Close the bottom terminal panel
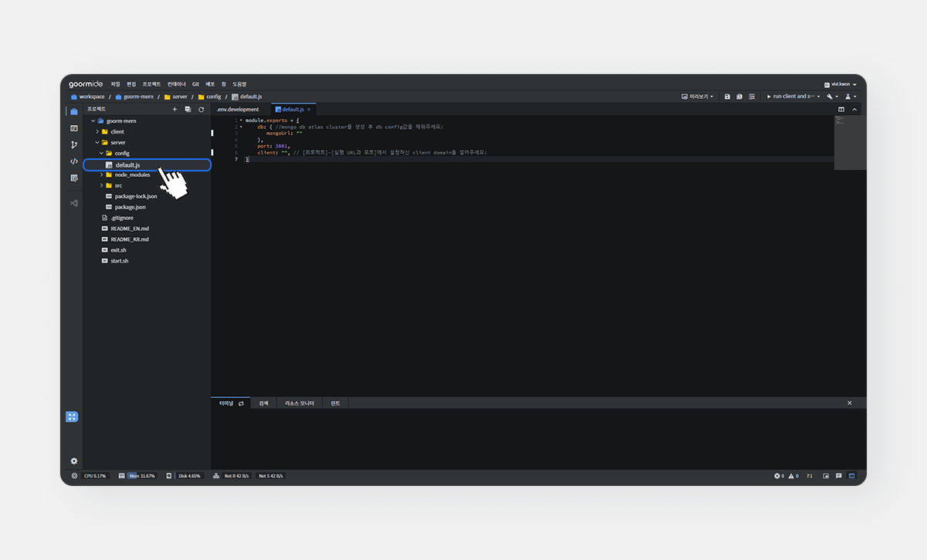This screenshot has height=560, width=927. [x=850, y=403]
